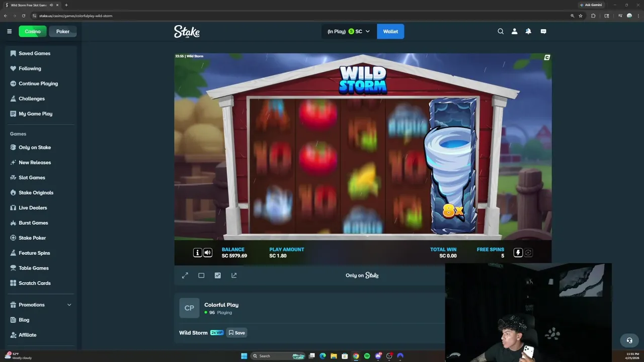Open the game info button

(198, 252)
